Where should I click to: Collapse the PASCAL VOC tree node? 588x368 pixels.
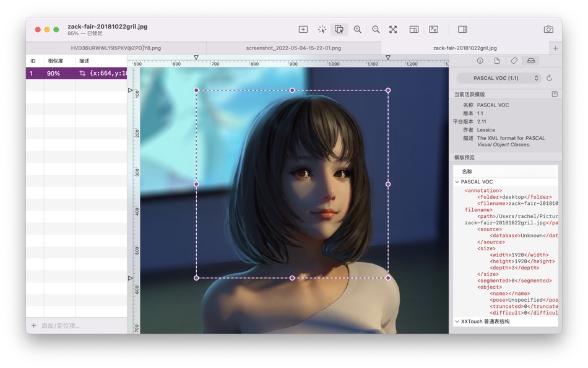457,182
